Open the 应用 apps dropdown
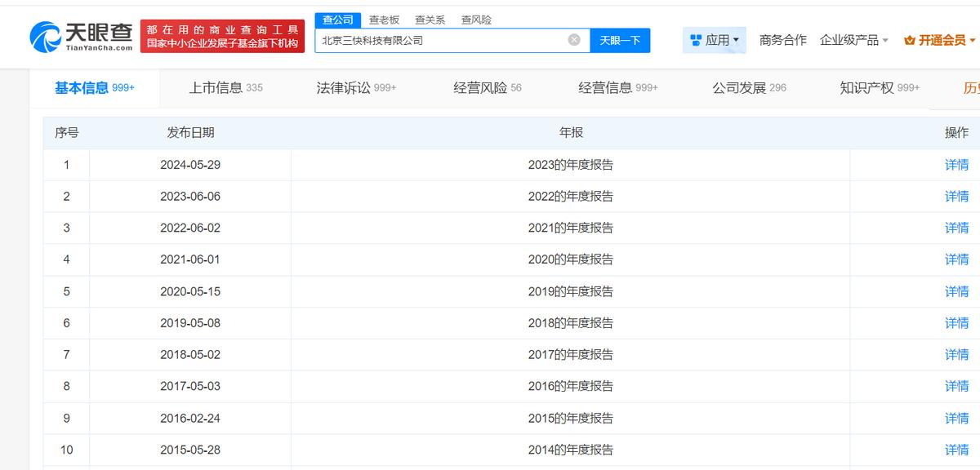 coord(715,40)
